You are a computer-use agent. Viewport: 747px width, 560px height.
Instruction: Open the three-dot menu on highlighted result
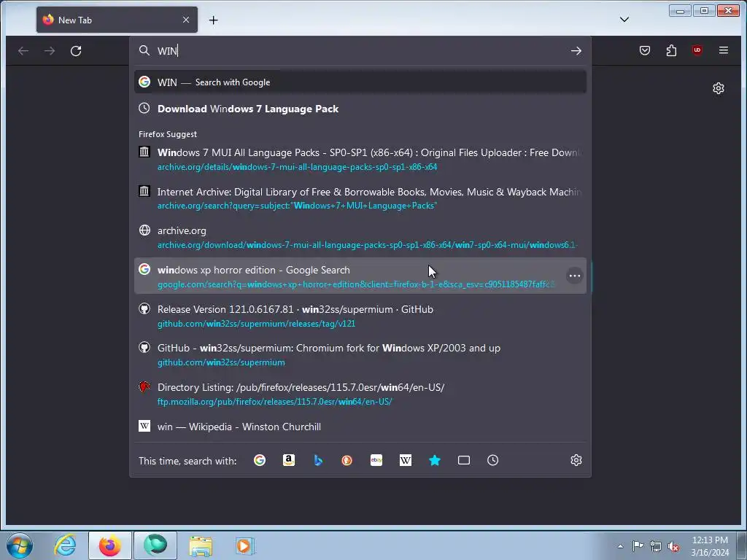[x=575, y=276]
